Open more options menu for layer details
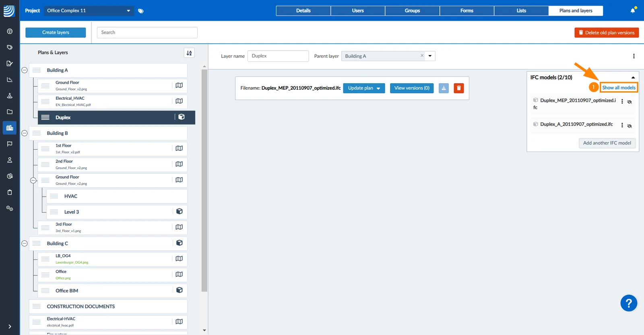 [634, 56]
